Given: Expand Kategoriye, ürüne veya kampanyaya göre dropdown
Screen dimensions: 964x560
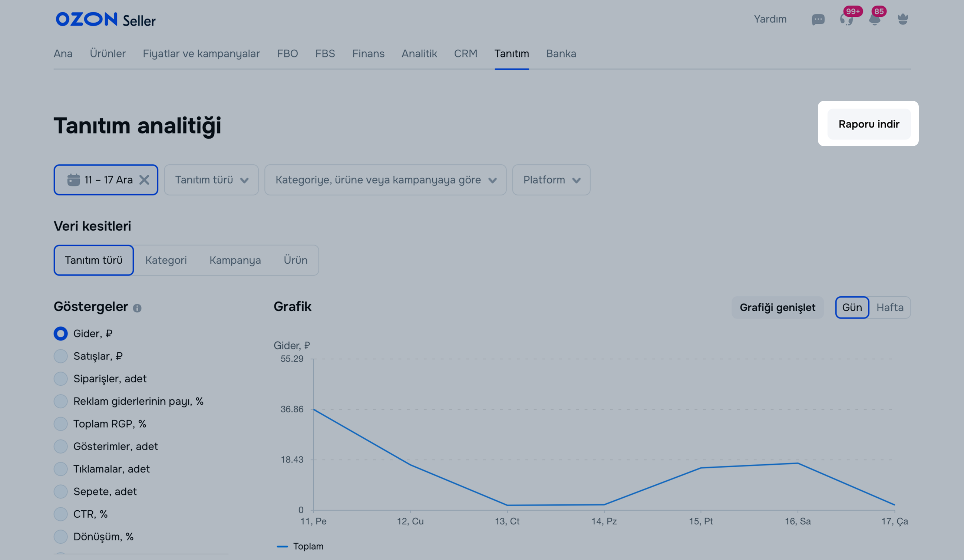Looking at the screenshot, I should coord(385,180).
